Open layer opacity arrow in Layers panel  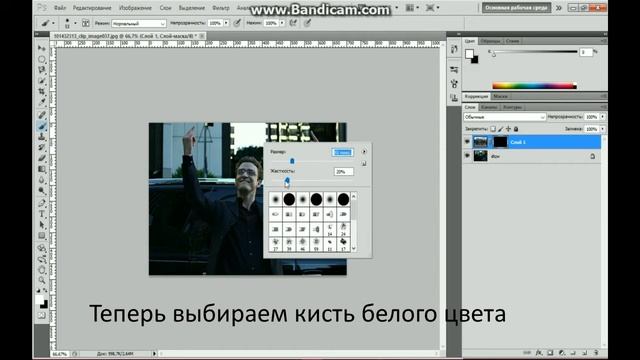(602, 117)
